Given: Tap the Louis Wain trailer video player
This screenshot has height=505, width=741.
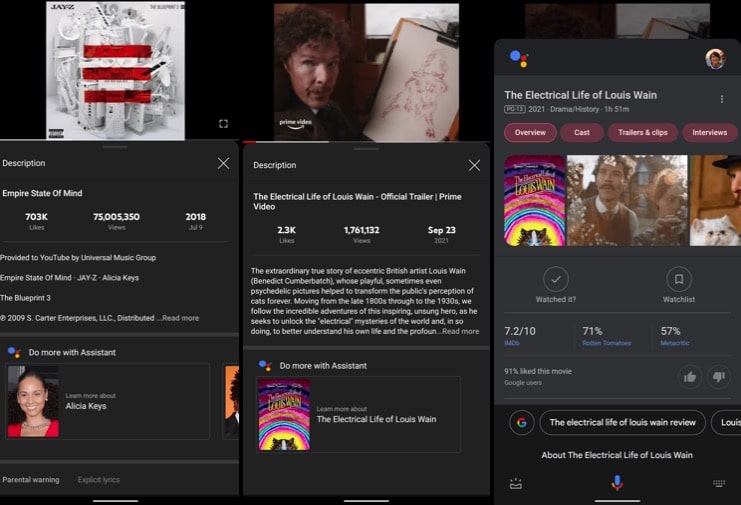Looking at the screenshot, I should (x=366, y=72).
